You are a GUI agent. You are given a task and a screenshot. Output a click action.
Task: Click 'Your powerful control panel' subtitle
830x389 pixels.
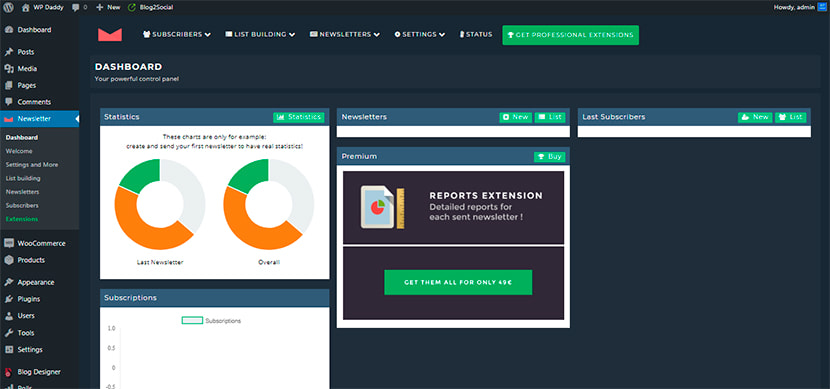(x=137, y=79)
